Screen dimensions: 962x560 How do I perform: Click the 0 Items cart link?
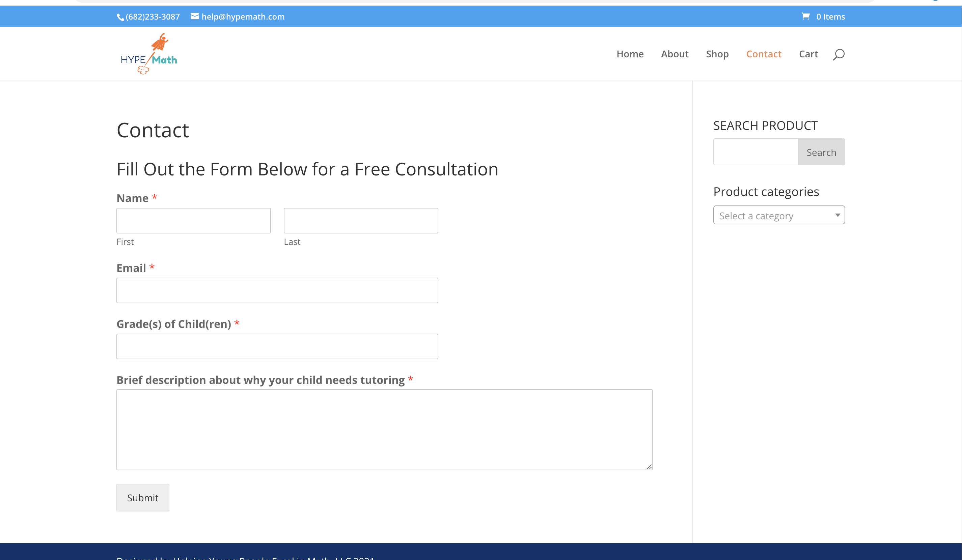[x=830, y=17]
